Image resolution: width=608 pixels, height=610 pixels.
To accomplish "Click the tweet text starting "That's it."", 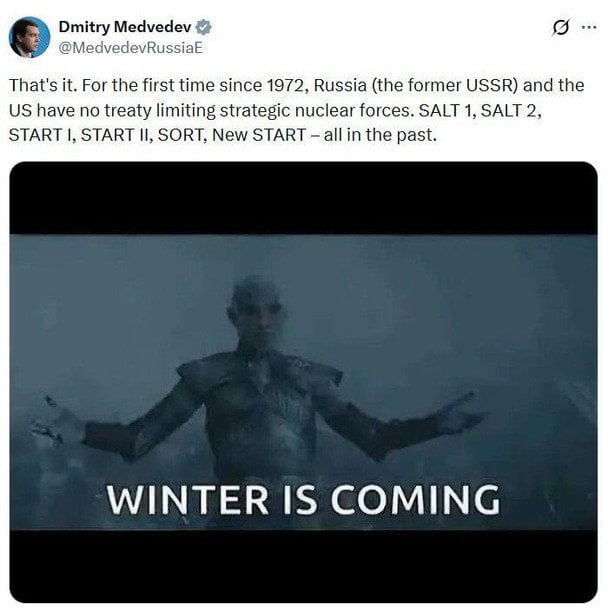I will tap(296, 110).
